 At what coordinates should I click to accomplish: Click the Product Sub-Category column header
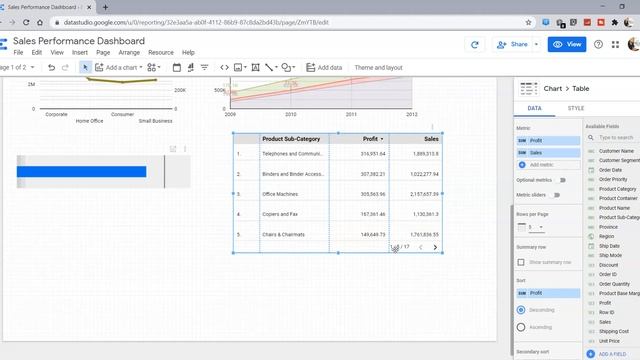pos(291,139)
